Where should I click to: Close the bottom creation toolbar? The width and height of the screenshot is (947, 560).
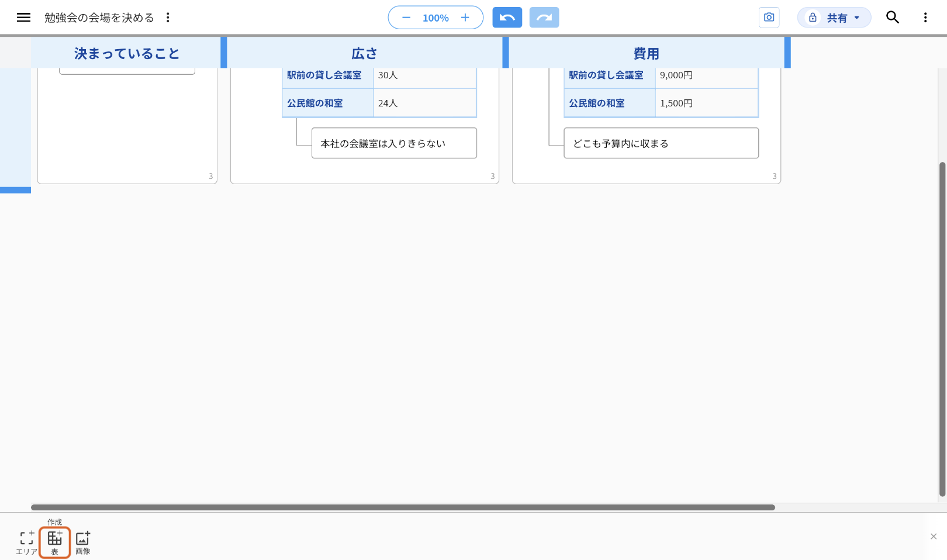934,537
